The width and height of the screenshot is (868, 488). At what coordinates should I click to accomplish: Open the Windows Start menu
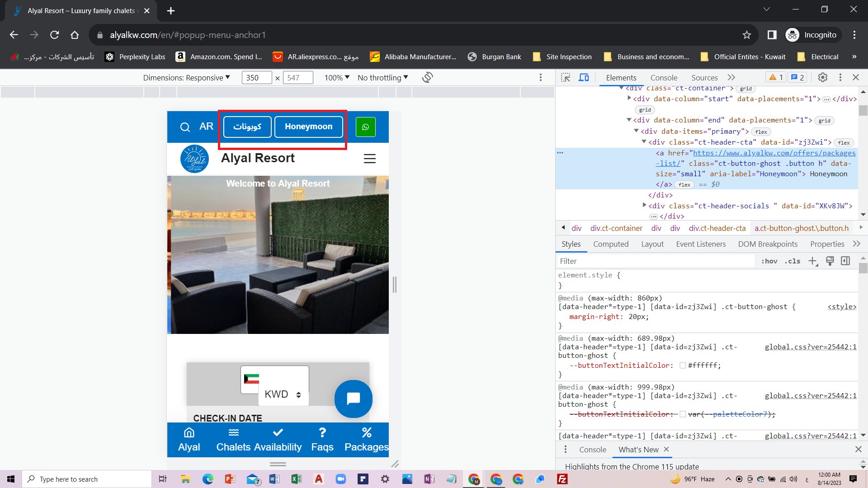point(11,479)
